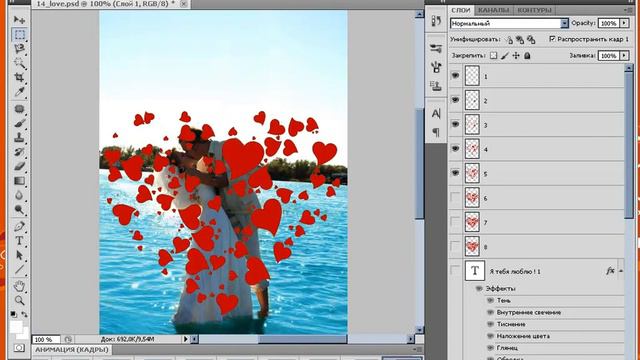Show the 'Я тебя люблю' text layer
This screenshot has height=360, width=640.
455,271
